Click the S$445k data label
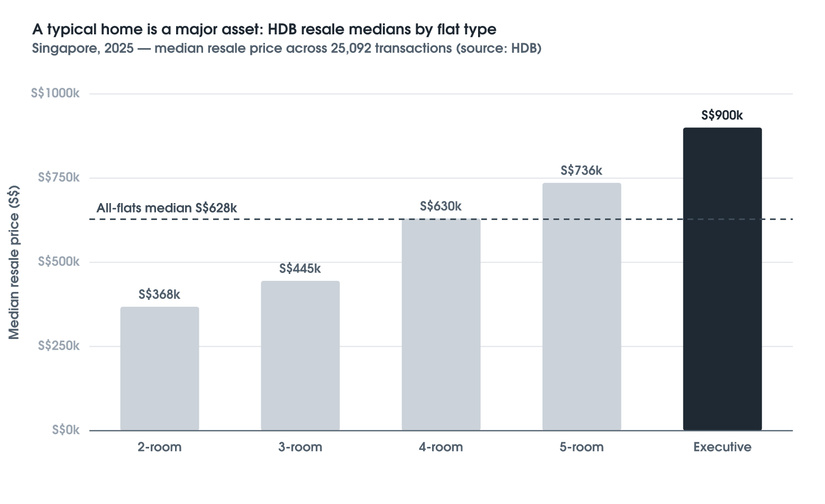Viewport: 825px width, 504px height. [x=300, y=269]
